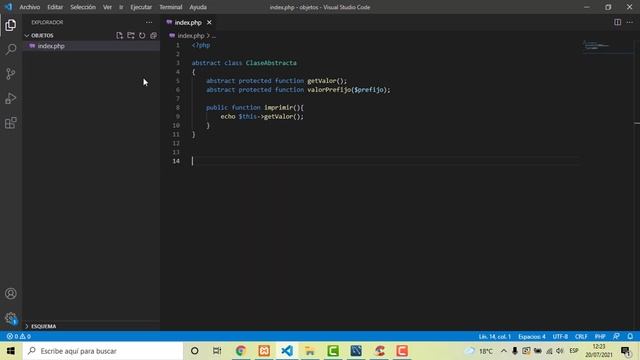Open the Selección menu
Screen dimensions: 640x360
[x=83, y=7]
